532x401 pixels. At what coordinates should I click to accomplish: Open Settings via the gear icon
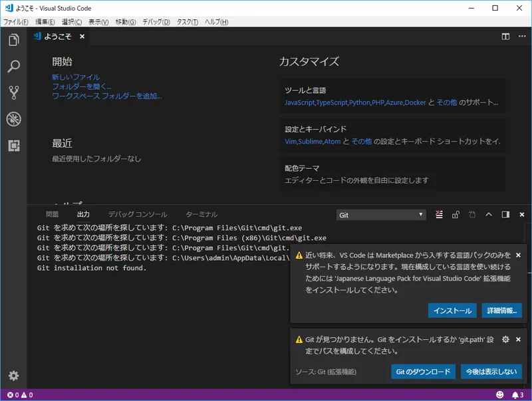tap(13, 376)
